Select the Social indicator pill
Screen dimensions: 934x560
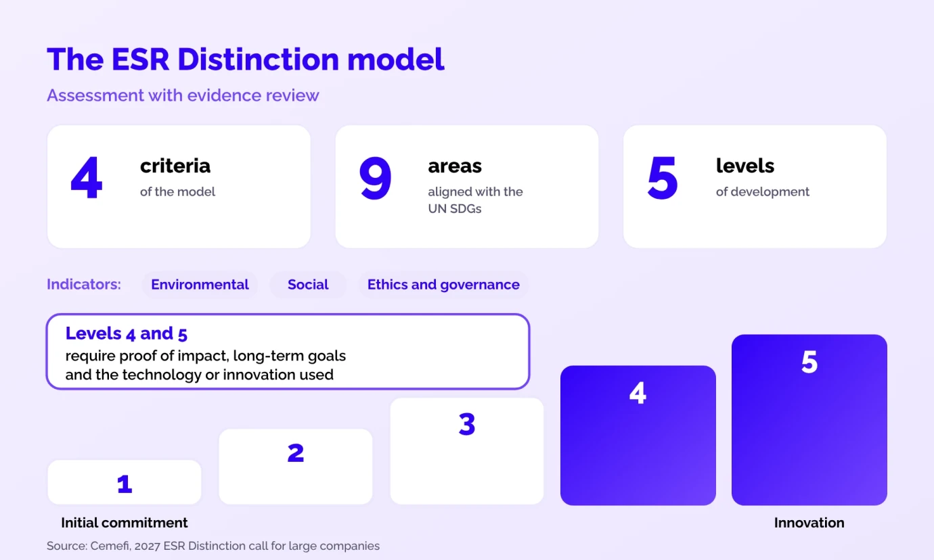308,285
